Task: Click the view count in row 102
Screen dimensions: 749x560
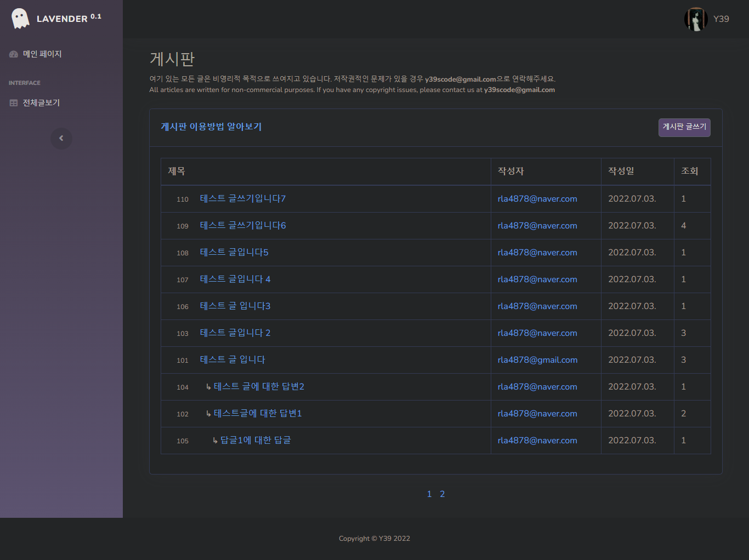Action: tap(684, 414)
